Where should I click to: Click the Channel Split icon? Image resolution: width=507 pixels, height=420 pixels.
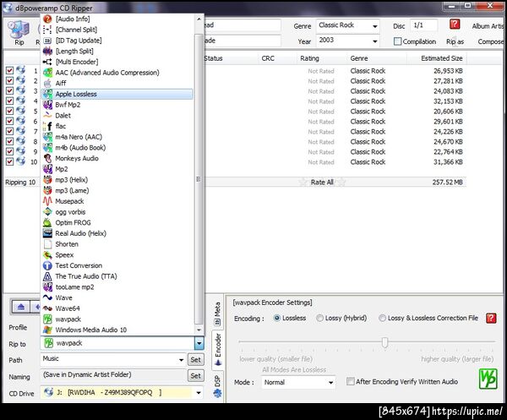pos(47,30)
